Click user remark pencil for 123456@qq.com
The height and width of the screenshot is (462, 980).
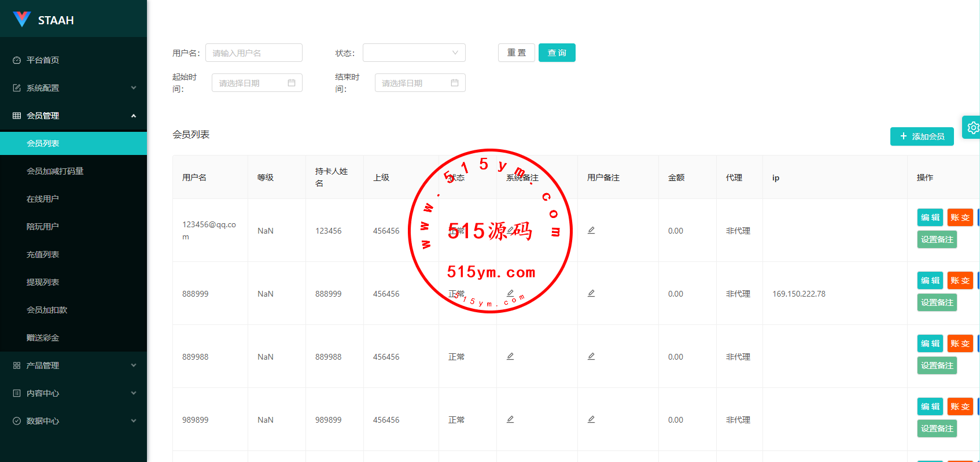591,230
